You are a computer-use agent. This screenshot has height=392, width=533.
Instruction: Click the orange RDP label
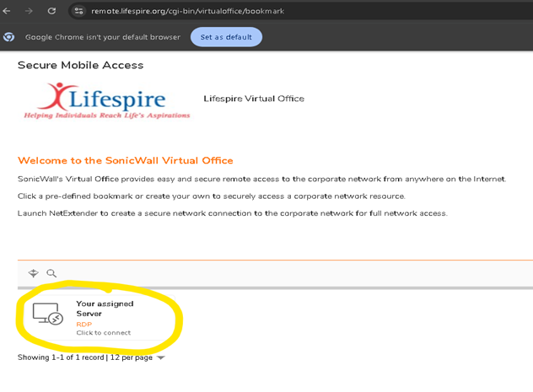(x=84, y=324)
